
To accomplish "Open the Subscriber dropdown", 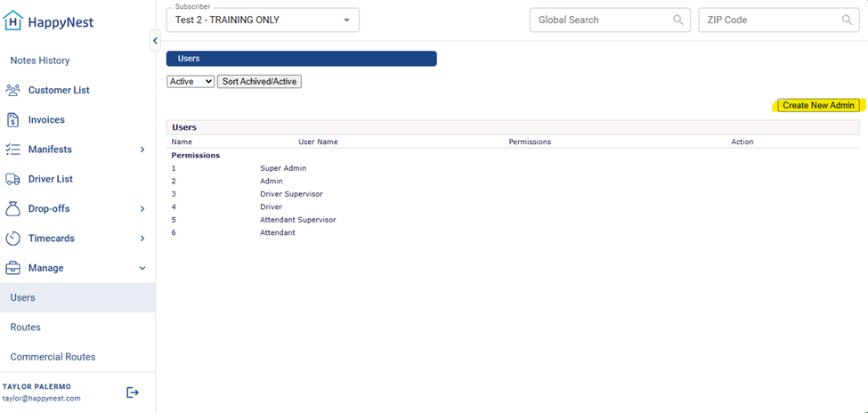I will point(263,20).
